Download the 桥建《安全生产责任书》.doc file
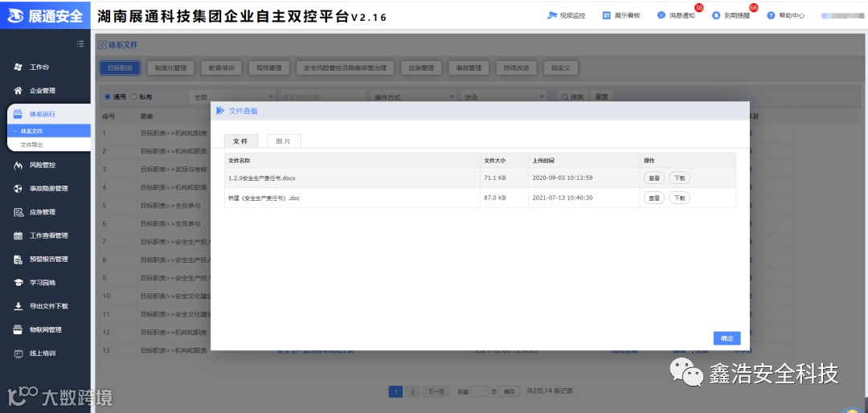Viewport: 868px width, 413px height. 679,198
